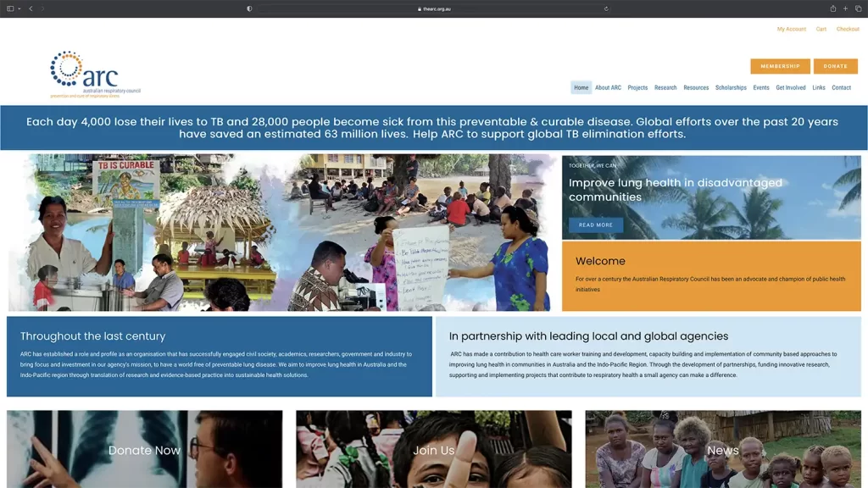
Task: Click the privacy shield icon in toolbar
Action: (249, 8)
